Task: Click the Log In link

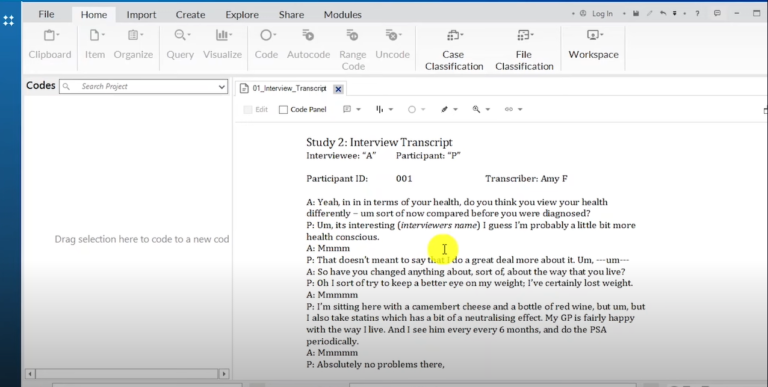Action: (602, 14)
